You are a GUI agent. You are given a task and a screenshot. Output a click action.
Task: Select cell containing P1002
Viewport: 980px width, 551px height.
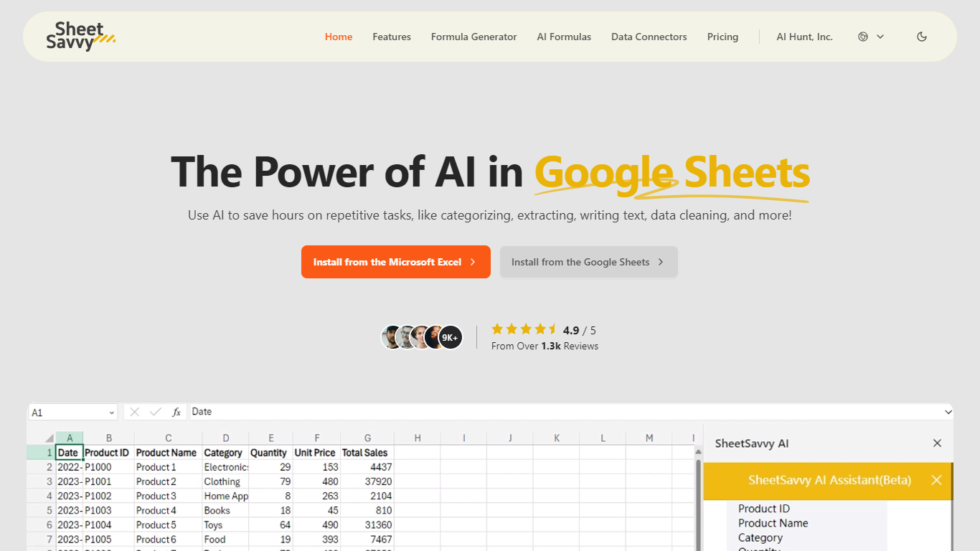pyautogui.click(x=108, y=496)
